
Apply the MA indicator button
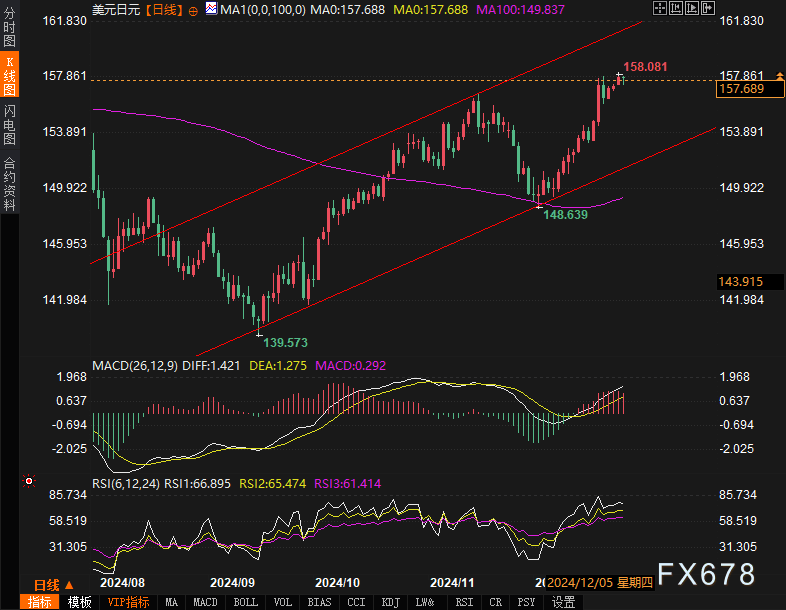[x=171, y=602]
